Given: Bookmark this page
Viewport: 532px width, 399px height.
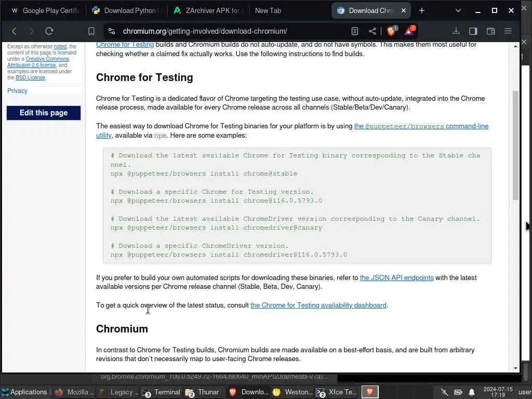Looking at the screenshot, I should (91, 31).
